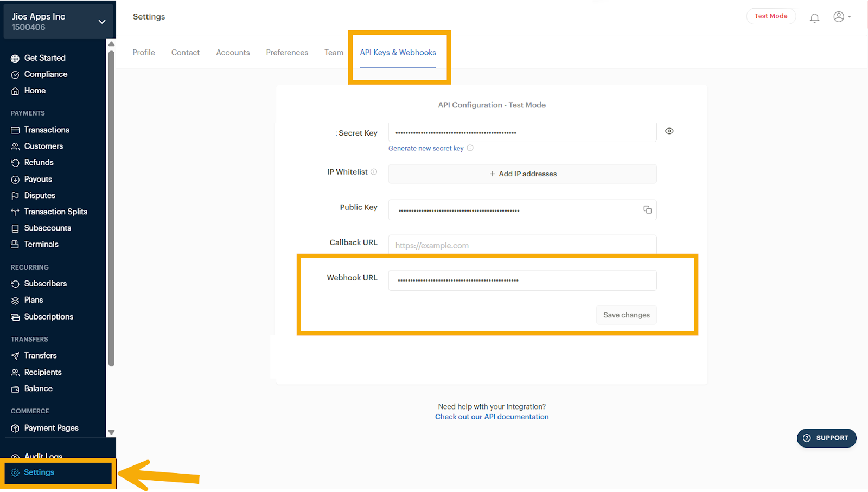This screenshot has width=868, height=492.
Task: Click the Transfers paper plane icon
Action: pos(15,356)
